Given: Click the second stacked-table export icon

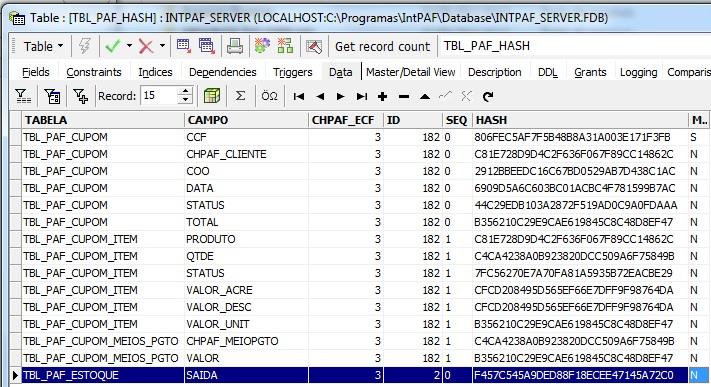Looking at the screenshot, I should click(x=206, y=46).
